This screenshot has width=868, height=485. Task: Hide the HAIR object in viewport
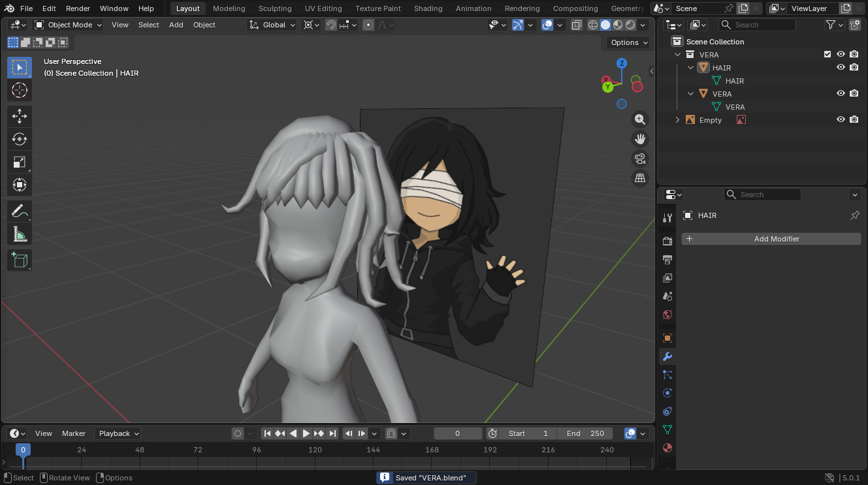click(841, 67)
